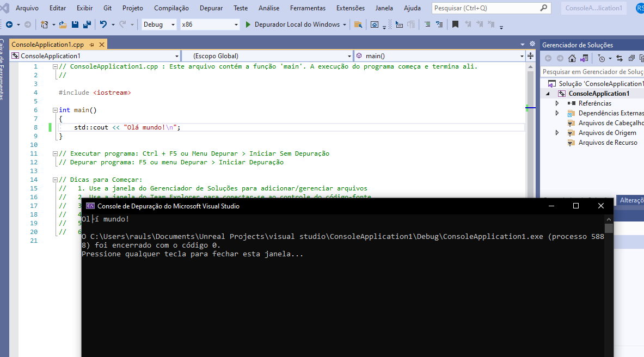The image size is (644, 357).
Task: Switch views icon in Solution Explorer
Action: (584, 58)
